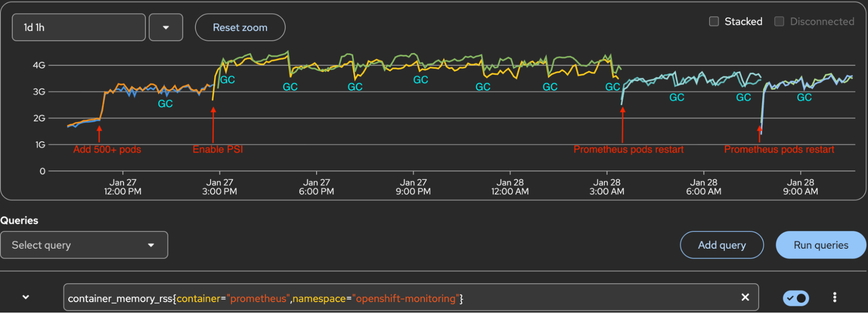Focus the "1d 1h" time span field
Image resolution: width=868 pixels, height=313 pixels.
(x=79, y=27)
